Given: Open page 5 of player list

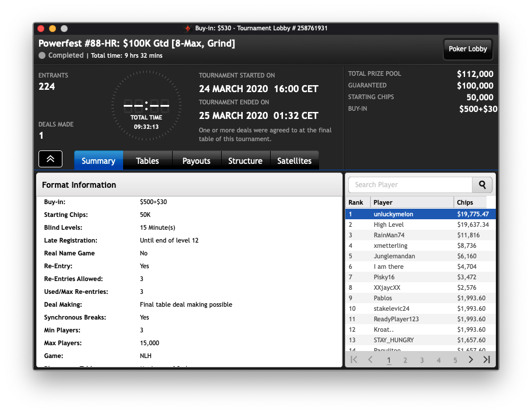Looking at the screenshot, I should (x=455, y=360).
